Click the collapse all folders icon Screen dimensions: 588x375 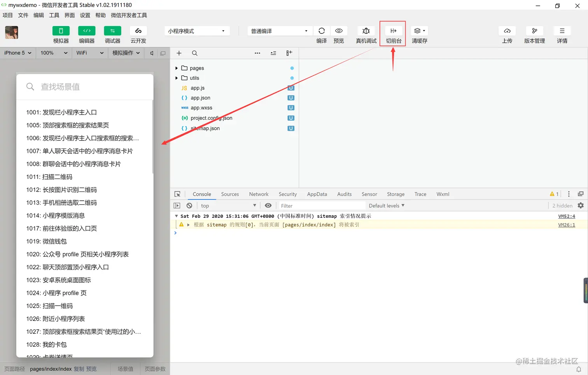coord(273,53)
